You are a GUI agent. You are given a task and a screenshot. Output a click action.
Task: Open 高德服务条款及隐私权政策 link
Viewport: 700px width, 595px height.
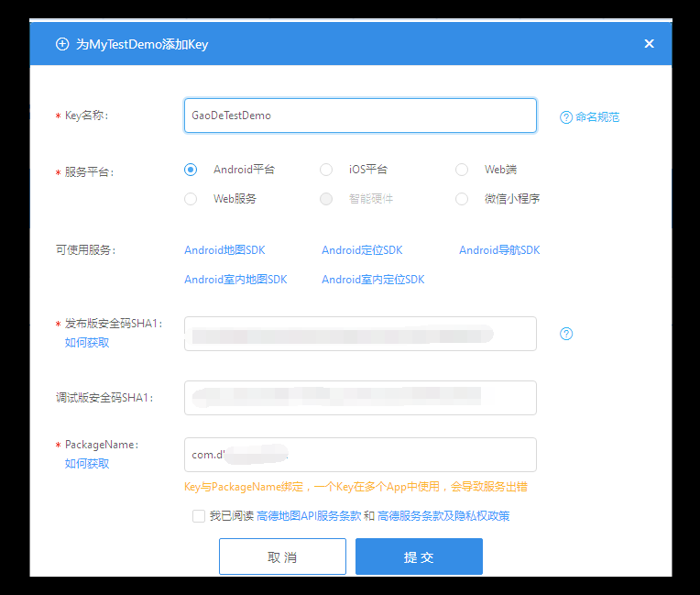[x=443, y=516]
